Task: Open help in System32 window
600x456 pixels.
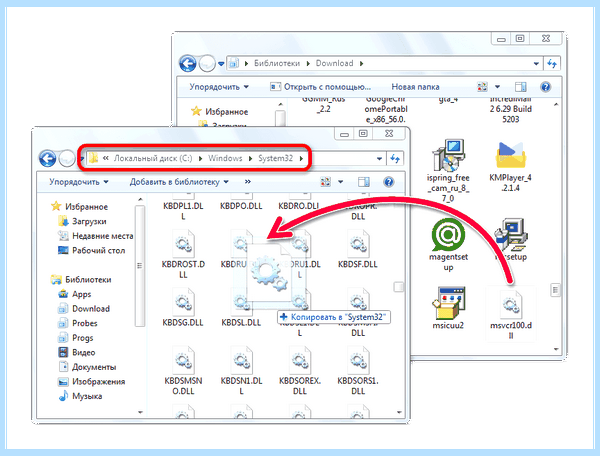Action: (388, 182)
